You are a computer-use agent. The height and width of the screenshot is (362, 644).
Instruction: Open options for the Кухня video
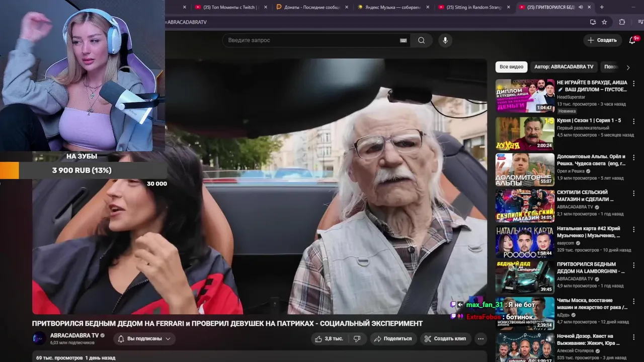(x=633, y=121)
